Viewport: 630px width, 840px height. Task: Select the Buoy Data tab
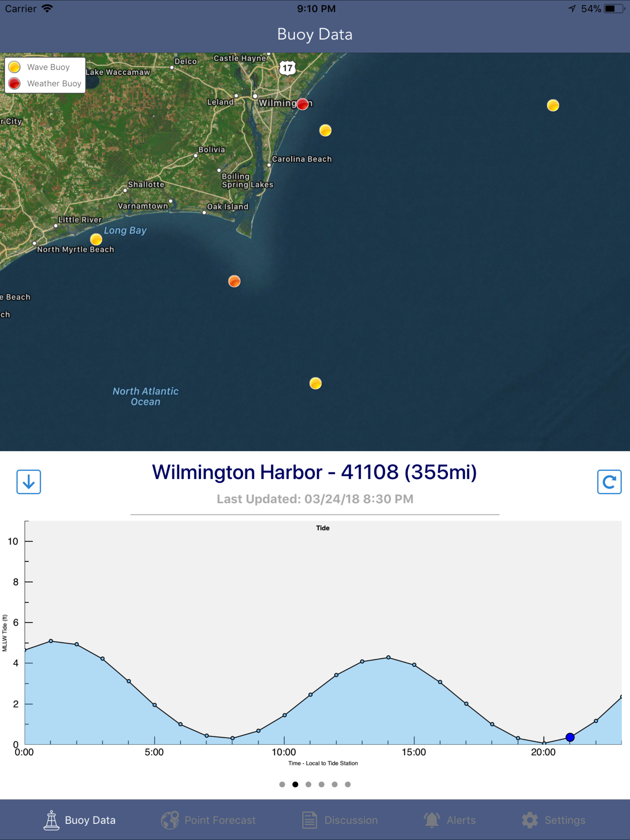[x=79, y=820]
